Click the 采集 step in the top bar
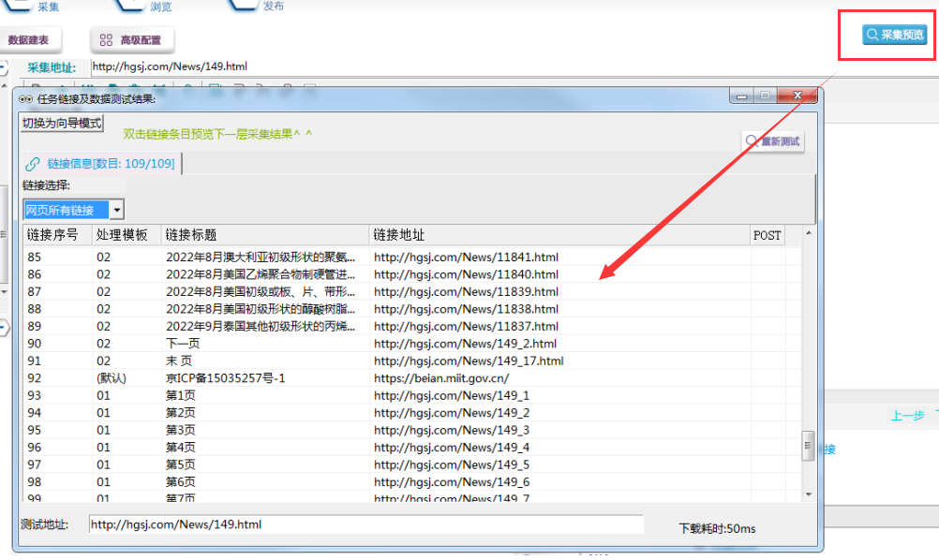939x560 pixels. [x=49, y=7]
